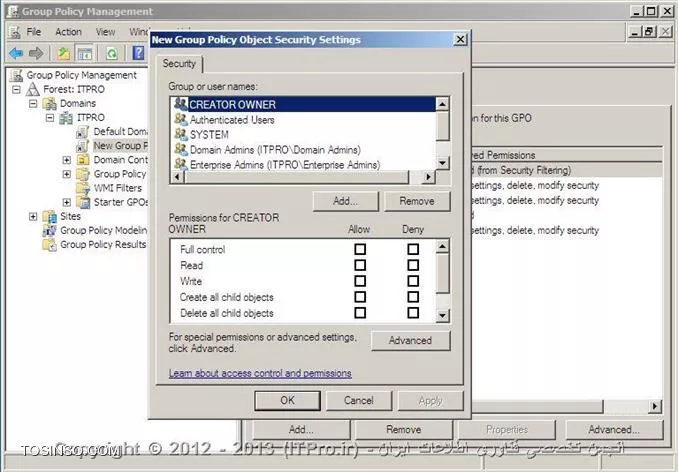Click the Authenticated Users group icon

point(181,119)
